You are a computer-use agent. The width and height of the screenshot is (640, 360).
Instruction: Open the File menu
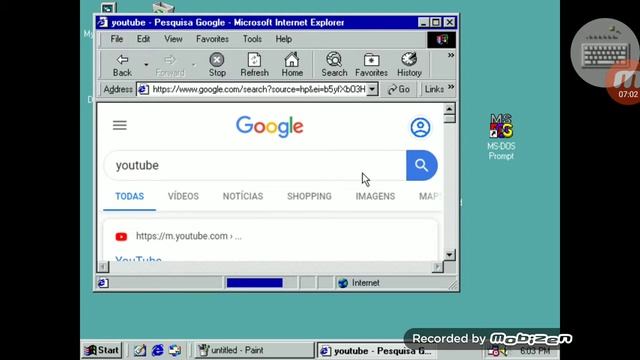coord(117,39)
